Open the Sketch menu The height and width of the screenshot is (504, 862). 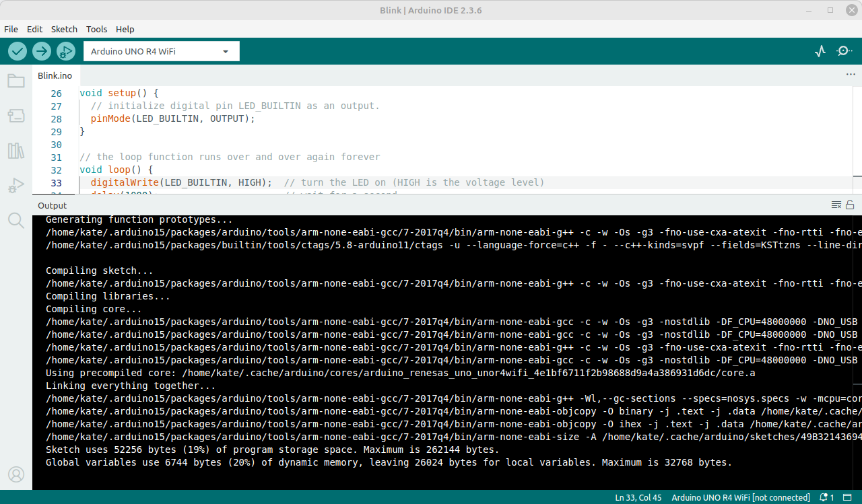coord(64,29)
